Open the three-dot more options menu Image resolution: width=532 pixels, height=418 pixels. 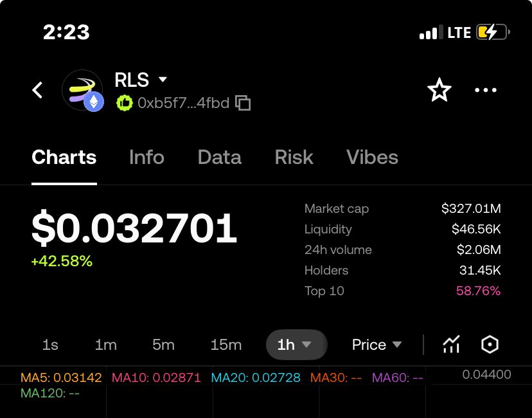click(x=486, y=90)
